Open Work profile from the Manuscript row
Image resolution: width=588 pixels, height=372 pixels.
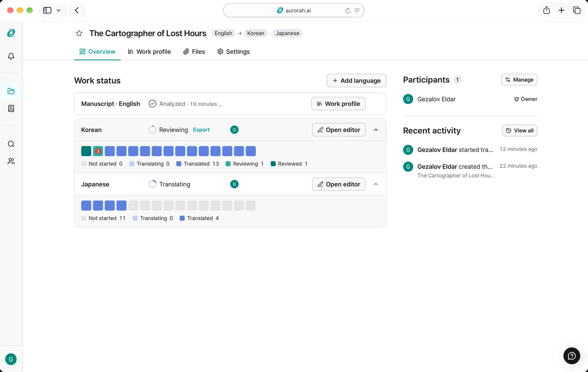click(338, 104)
